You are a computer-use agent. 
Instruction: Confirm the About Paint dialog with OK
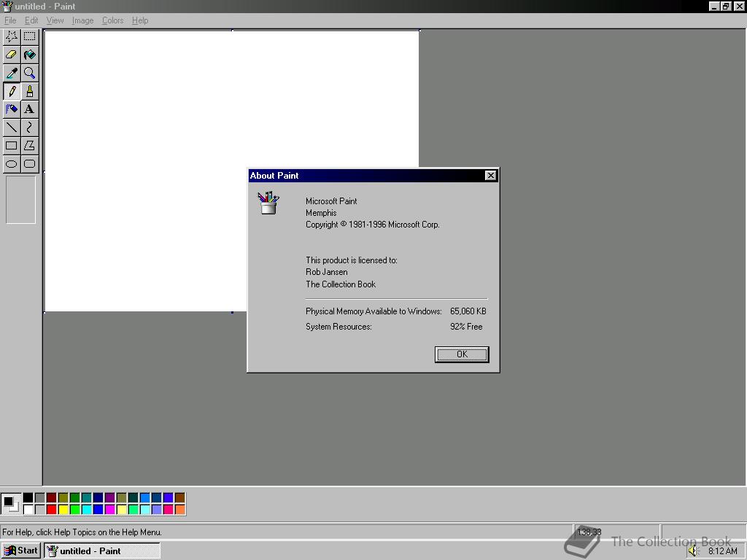(462, 354)
